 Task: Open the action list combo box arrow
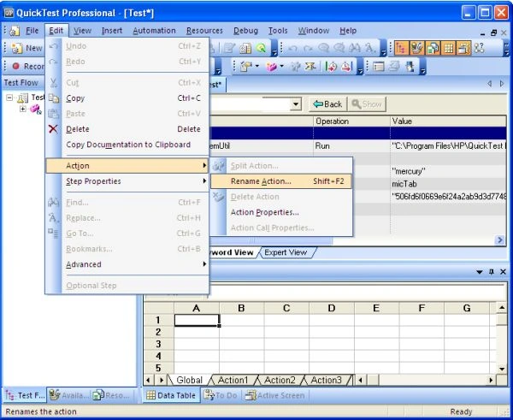pos(296,104)
